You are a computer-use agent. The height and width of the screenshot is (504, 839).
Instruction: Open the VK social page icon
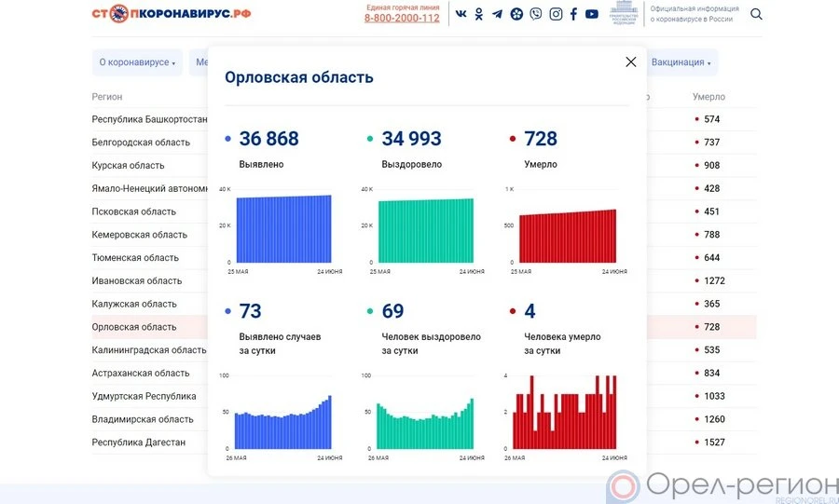(x=461, y=14)
